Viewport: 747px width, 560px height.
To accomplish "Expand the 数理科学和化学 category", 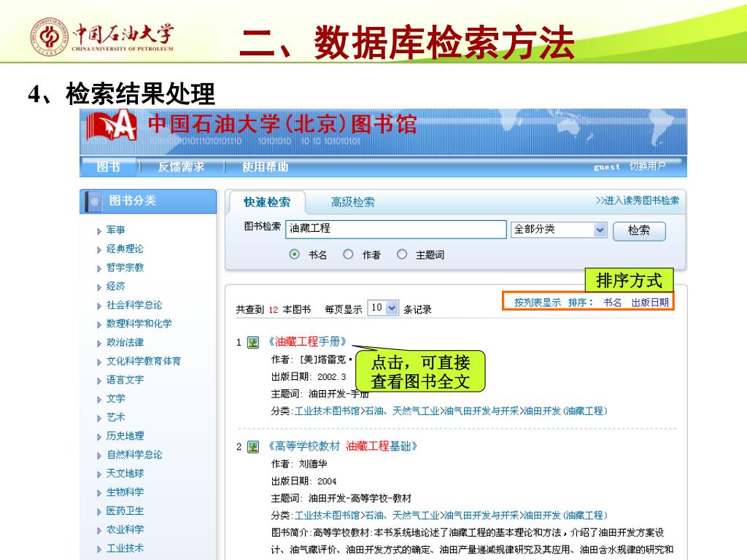I will tap(99, 324).
